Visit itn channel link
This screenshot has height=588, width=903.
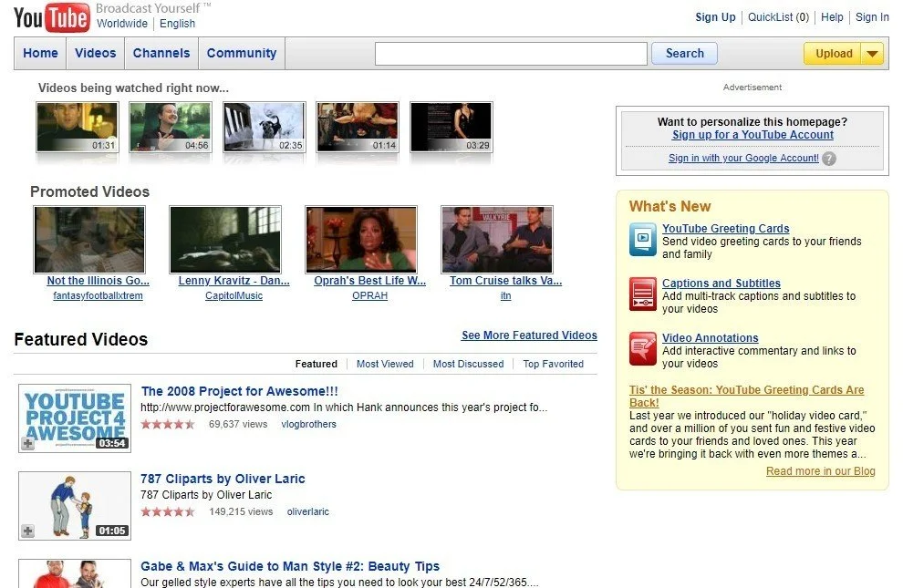coord(505,295)
